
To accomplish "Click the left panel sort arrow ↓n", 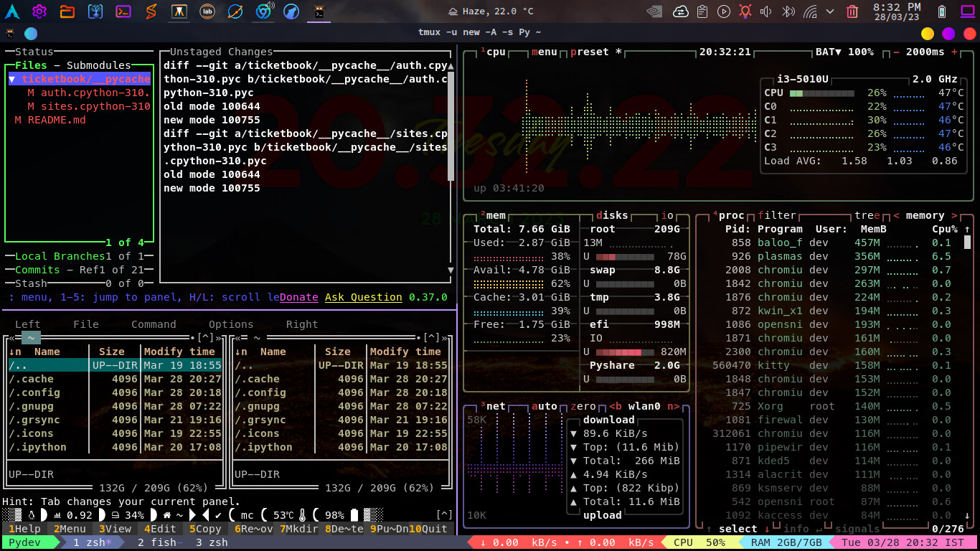I will pyautogui.click(x=14, y=352).
